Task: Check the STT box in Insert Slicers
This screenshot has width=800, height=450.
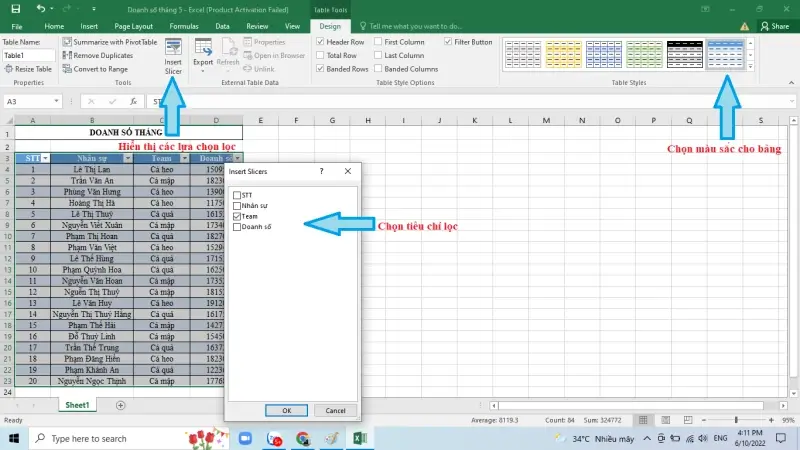Action: [236, 194]
